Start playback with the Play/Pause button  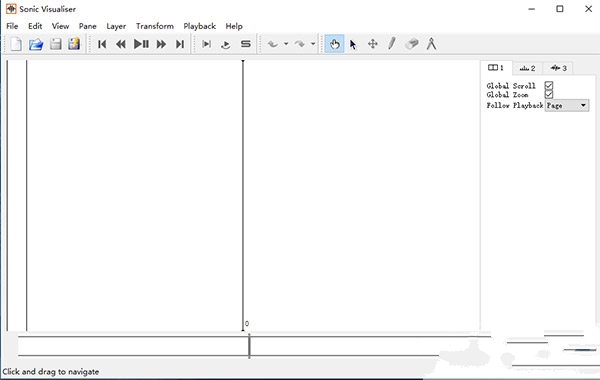[141, 44]
